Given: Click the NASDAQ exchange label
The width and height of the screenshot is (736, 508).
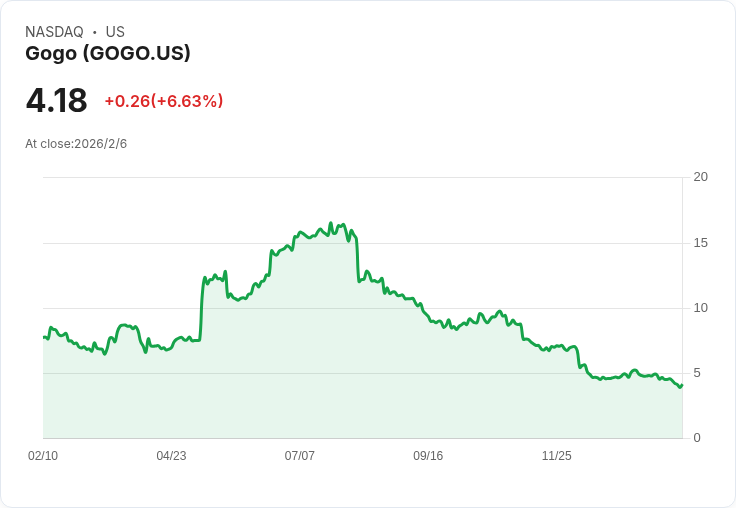Looking at the screenshot, I should coord(54,32).
